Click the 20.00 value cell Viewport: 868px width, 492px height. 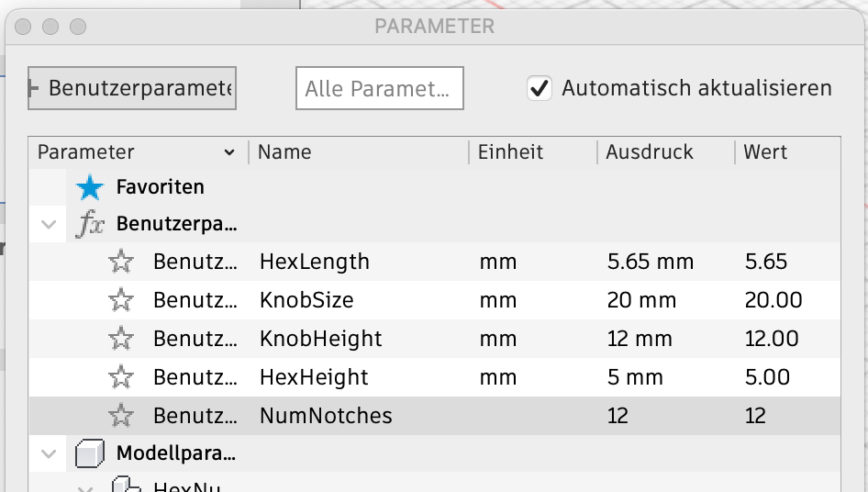tap(773, 300)
